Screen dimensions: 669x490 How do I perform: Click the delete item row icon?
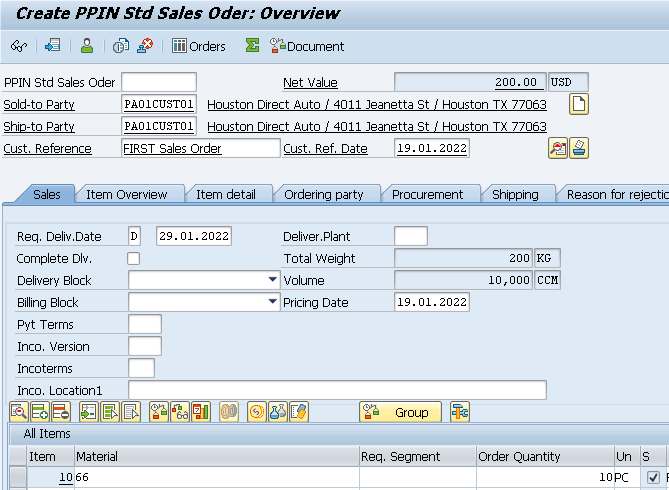pyautogui.click(x=61, y=412)
